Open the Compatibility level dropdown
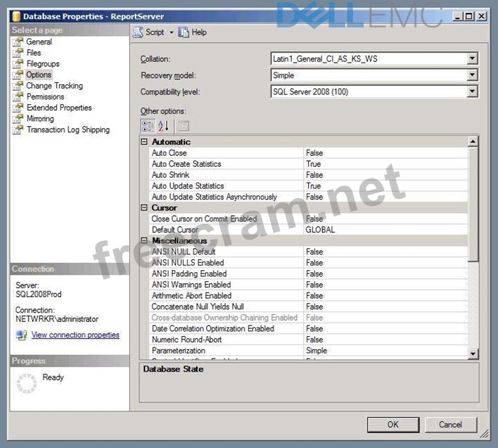The height and width of the screenshot is (448, 498). [x=472, y=91]
